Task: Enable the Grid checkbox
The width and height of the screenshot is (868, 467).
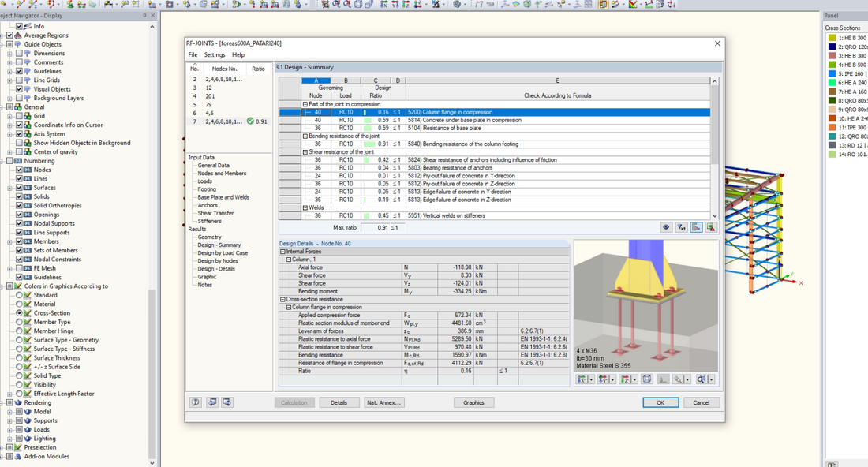Action: [x=20, y=116]
